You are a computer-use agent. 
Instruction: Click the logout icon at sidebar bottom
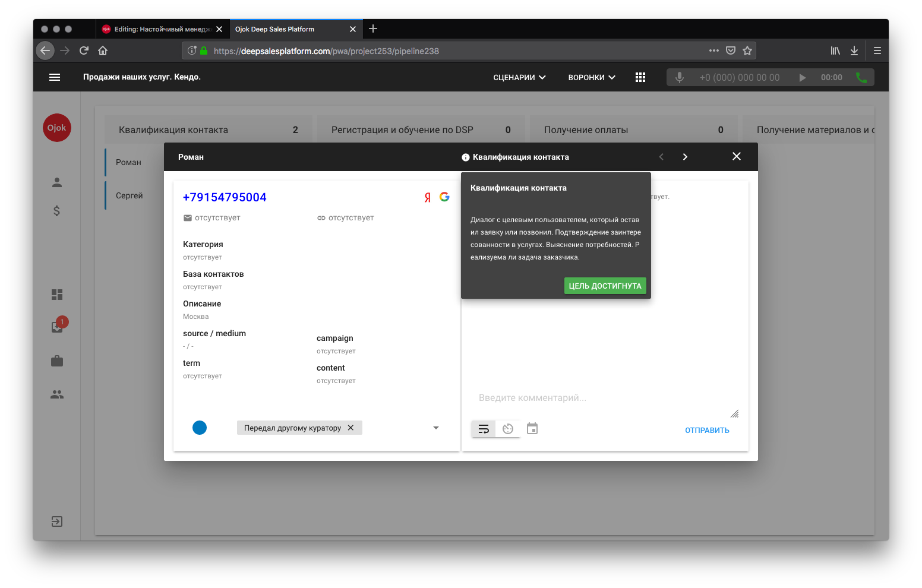pyautogui.click(x=56, y=521)
